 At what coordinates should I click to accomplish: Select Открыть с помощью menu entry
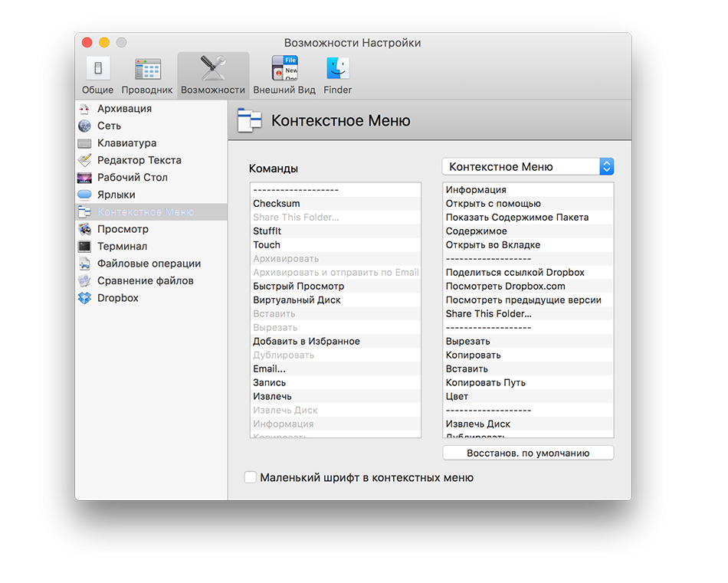pos(528,203)
